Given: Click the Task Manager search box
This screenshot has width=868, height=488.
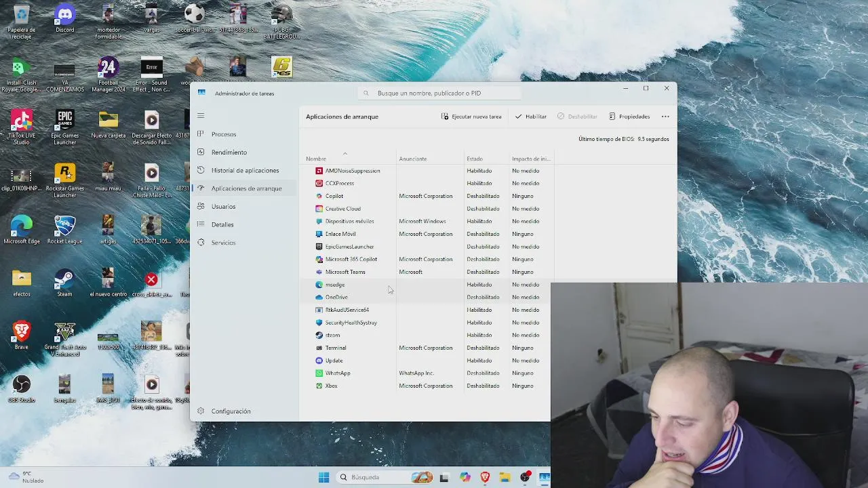Looking at the screenshot, I should tap(439, 93).
